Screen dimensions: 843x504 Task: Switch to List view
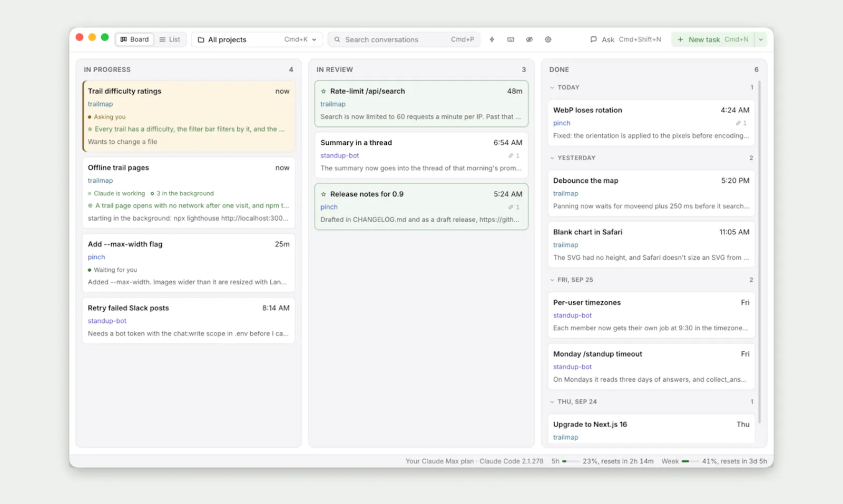[x=170, y=39]
